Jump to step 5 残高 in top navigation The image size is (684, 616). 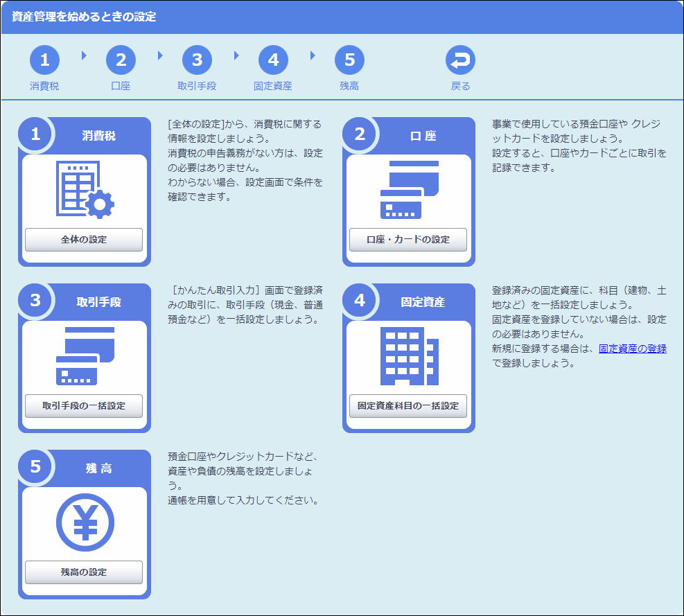349,61
